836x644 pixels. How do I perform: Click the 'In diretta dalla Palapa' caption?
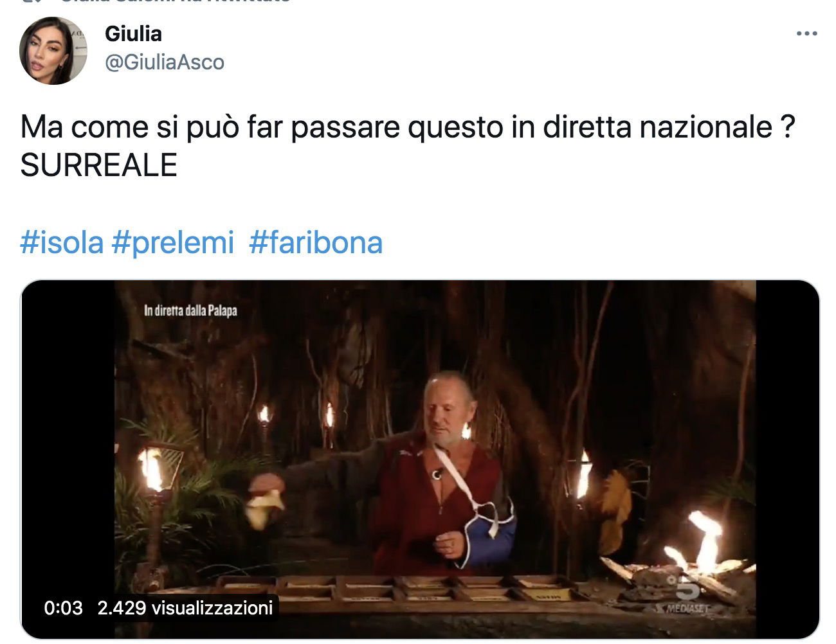190,310
